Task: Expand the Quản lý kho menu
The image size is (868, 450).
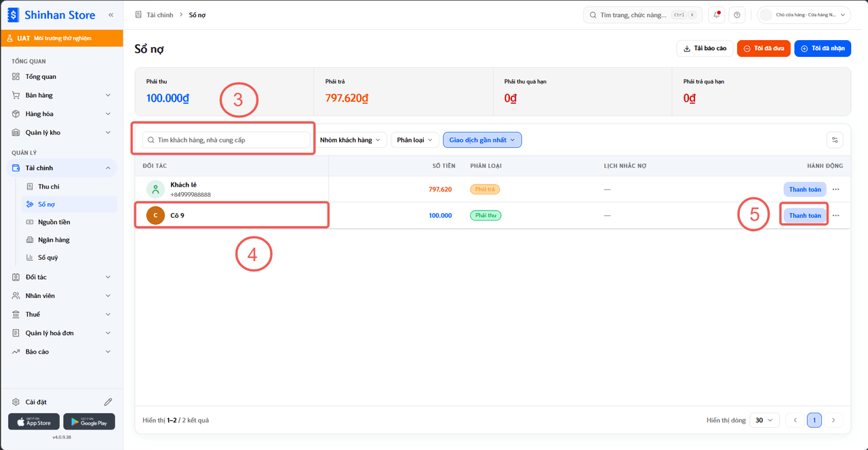Action: [62, 133]
